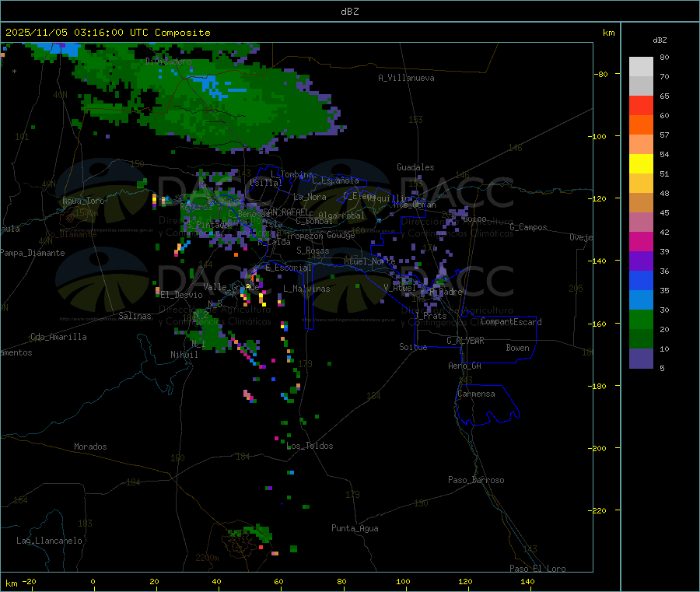
Task: Click the Bowen map label
Action: [x=517, y=348]
